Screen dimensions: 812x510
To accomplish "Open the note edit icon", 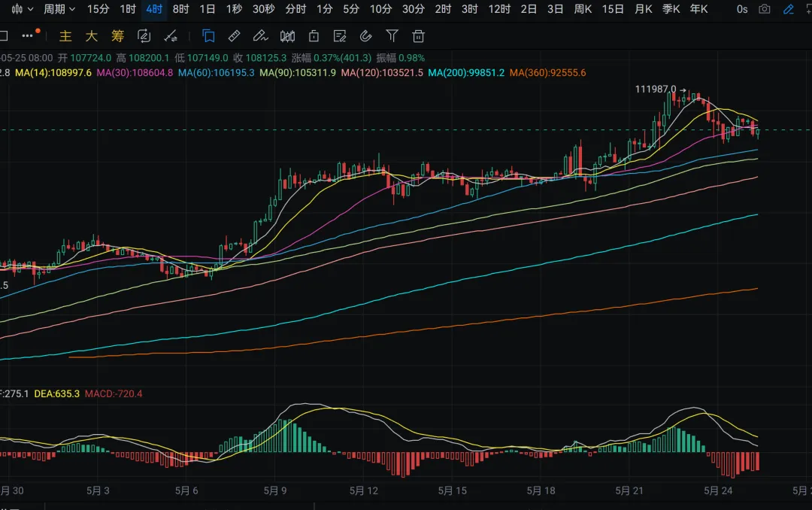I will point(340,36).
